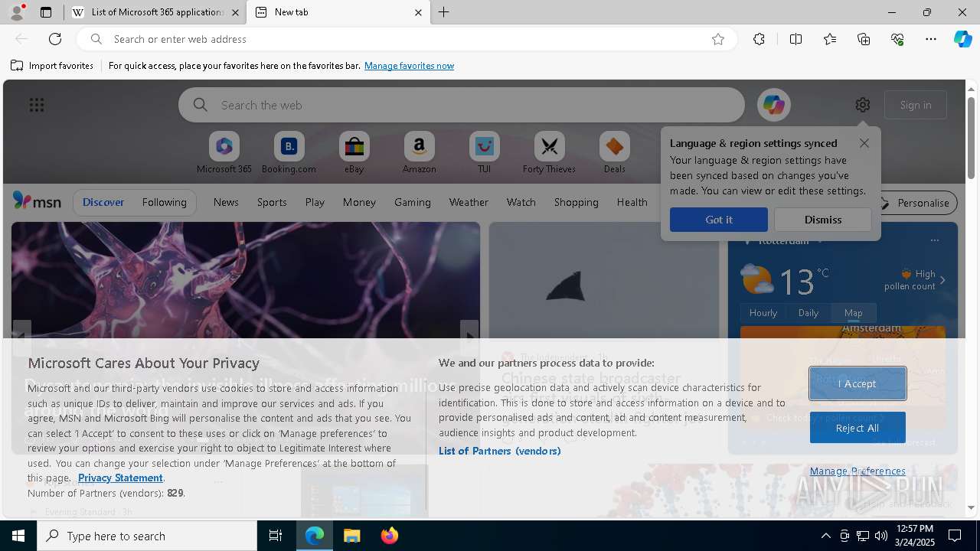Toggle split screen view

tap(795, 39)
